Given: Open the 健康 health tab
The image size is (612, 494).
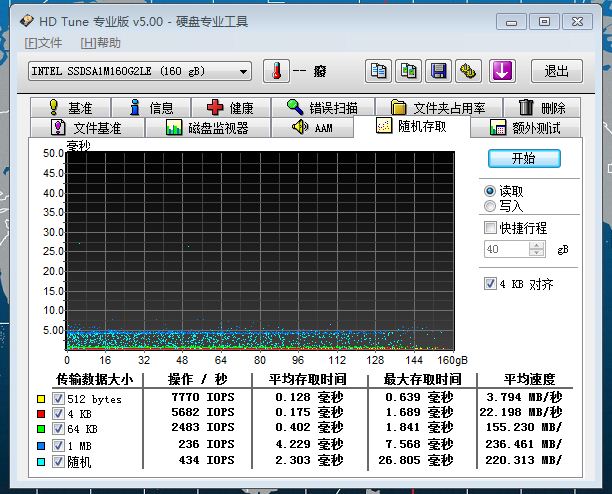Looking at the screenshot, I should (x=231, y=107).
